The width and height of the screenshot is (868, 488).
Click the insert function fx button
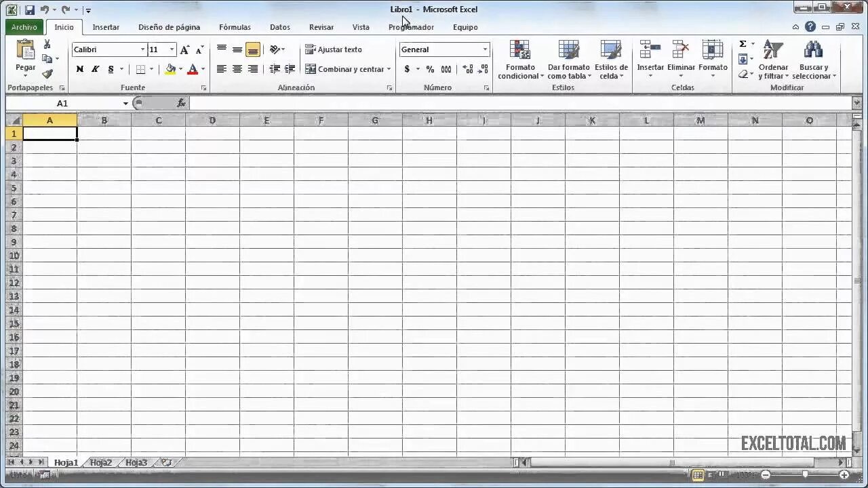click(181, 103)
